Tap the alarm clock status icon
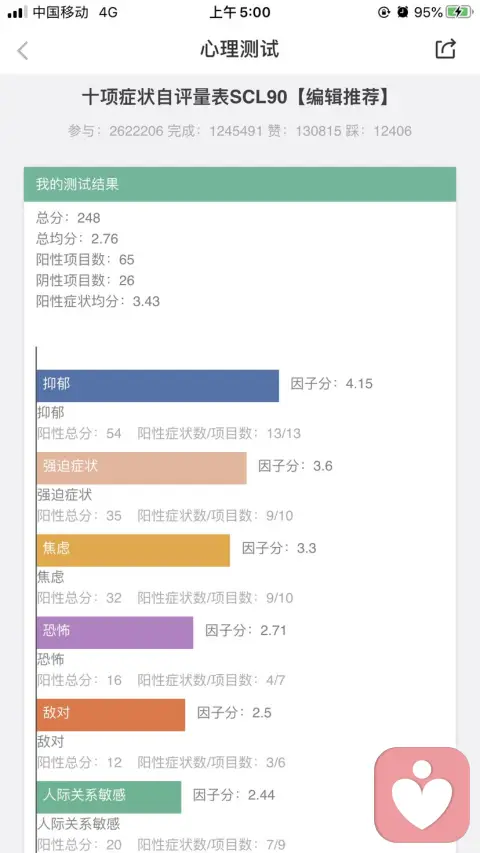480x853 pixels. (403, 12)
